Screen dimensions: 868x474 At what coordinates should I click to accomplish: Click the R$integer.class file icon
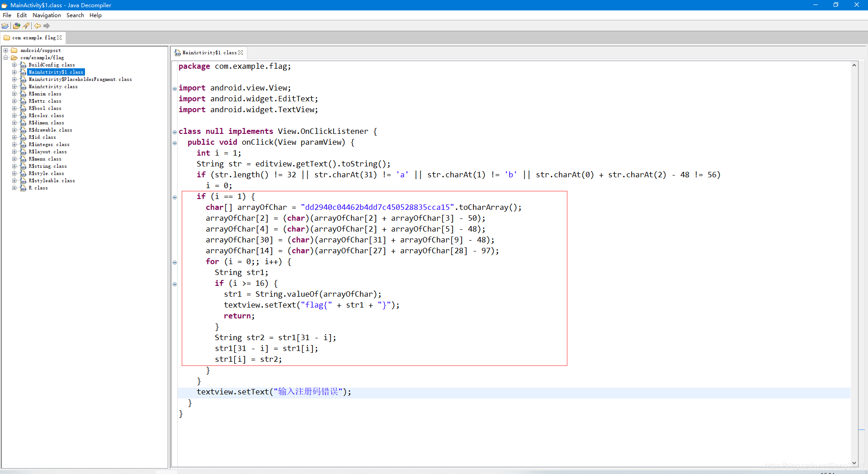[23, 144]
